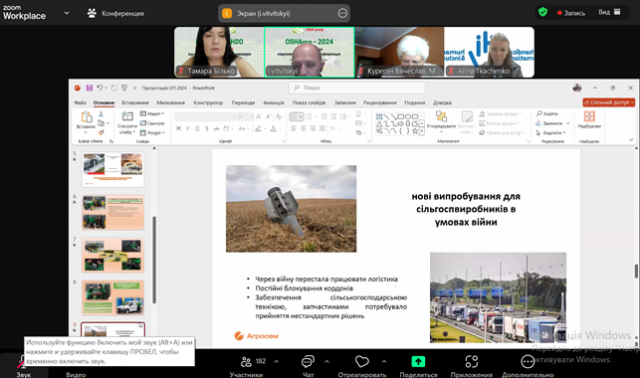Screen dimensions: 640x378
Task: Click the bulleted list button
Action: [x=296, y=117]
